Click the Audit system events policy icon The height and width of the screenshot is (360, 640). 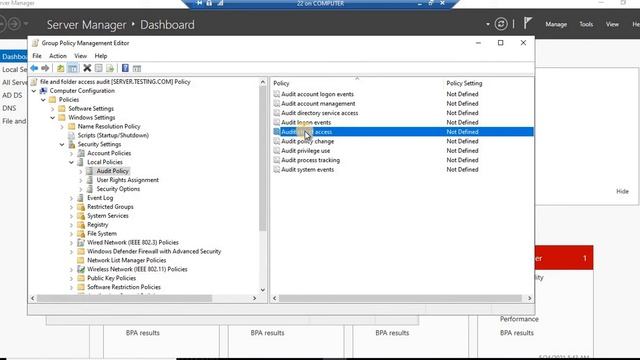tap(276, 169)
